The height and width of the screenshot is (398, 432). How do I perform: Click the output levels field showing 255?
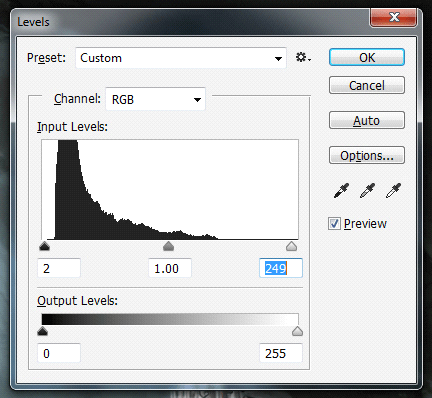[281, 353]
